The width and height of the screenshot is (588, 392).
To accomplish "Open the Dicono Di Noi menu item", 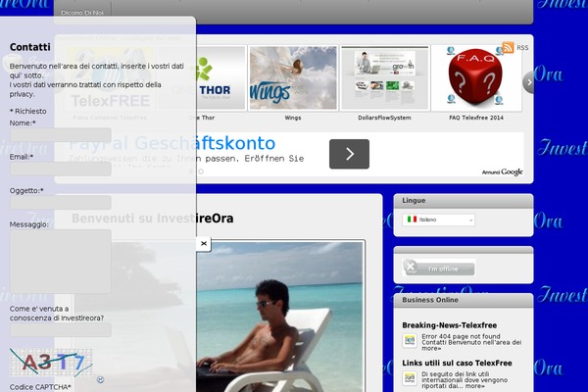I will tap(82, 13).
